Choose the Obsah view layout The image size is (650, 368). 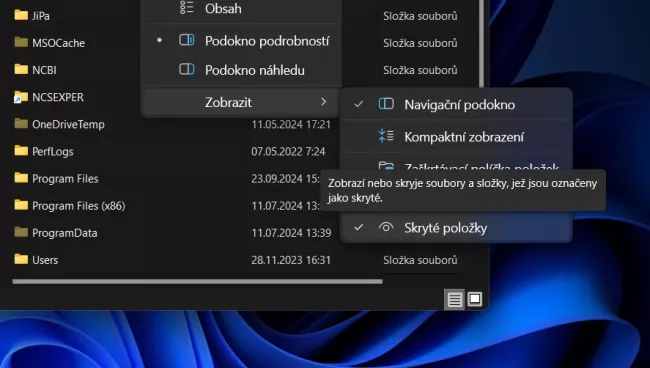click(x=241, y=8)
